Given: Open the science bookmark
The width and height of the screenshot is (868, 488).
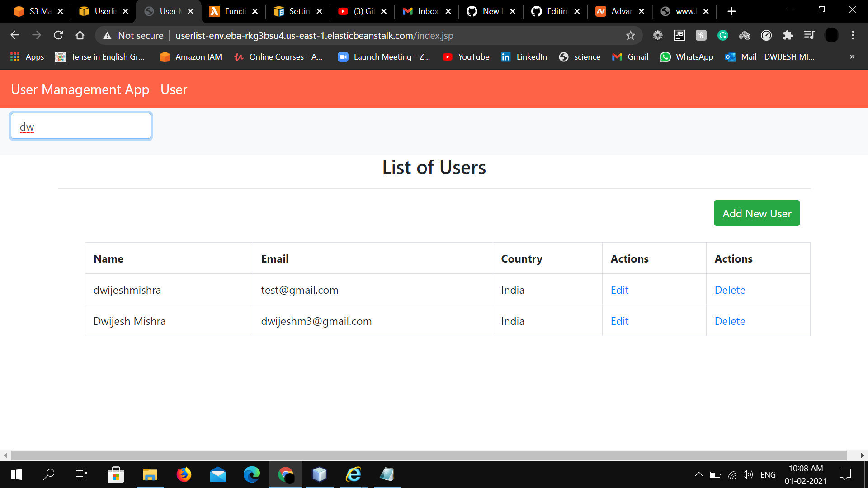Looking at the screenshot, I should [580, 57].
